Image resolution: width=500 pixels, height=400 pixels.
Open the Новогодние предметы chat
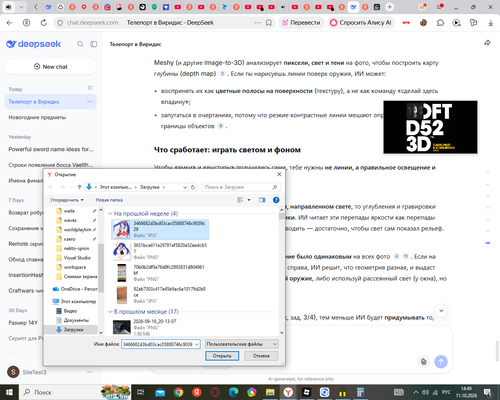point(37,117)
